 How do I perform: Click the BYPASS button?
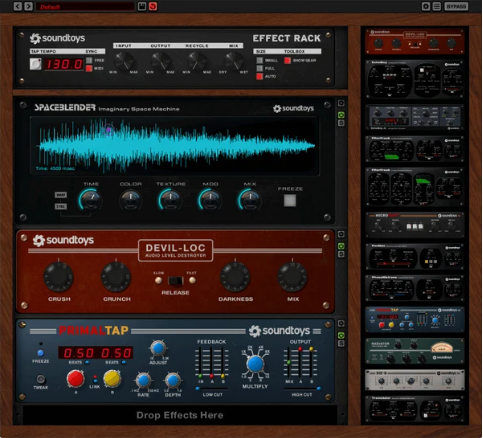tap(456, 6)
